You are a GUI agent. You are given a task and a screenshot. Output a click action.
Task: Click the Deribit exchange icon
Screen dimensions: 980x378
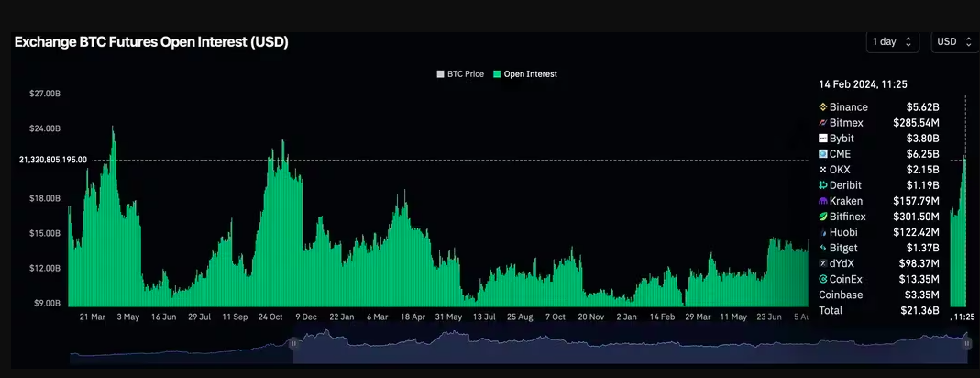823,185
